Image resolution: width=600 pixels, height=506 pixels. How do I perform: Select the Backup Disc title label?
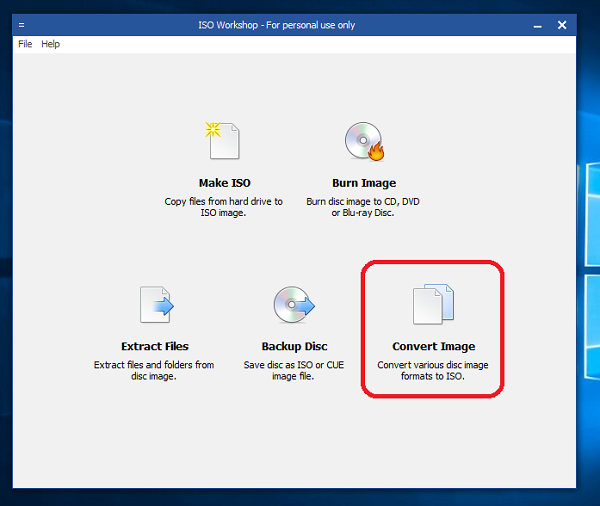click(294, 346)
